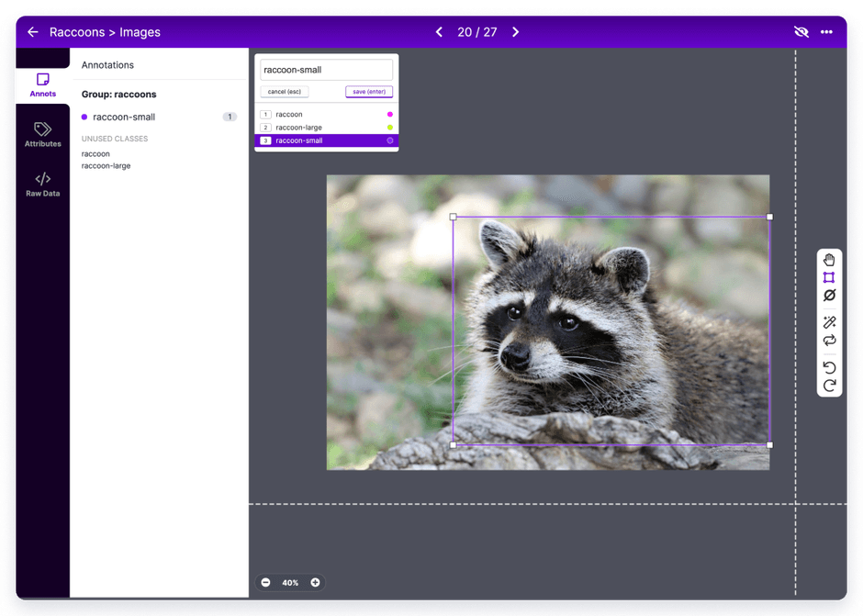The image size is (863, 616).
Task: Go back using the arrow icon
Action: click(x=33, y=32)
